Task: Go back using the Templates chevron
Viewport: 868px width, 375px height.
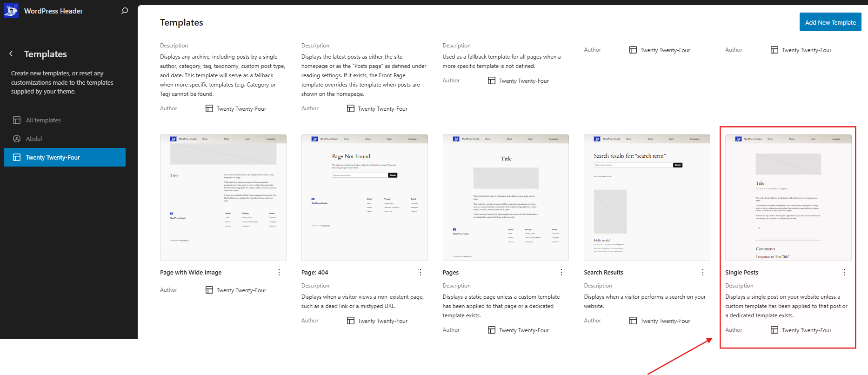Action: click(11, 54)
